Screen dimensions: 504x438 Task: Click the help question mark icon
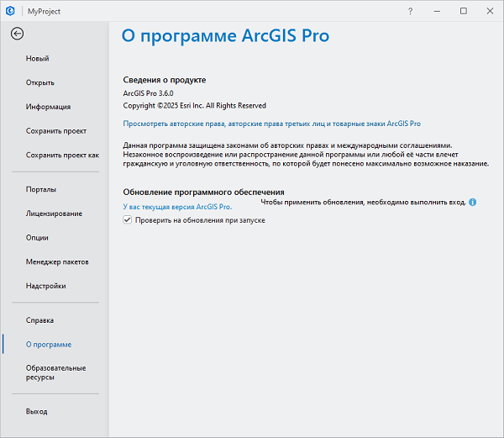pos(410,11)
